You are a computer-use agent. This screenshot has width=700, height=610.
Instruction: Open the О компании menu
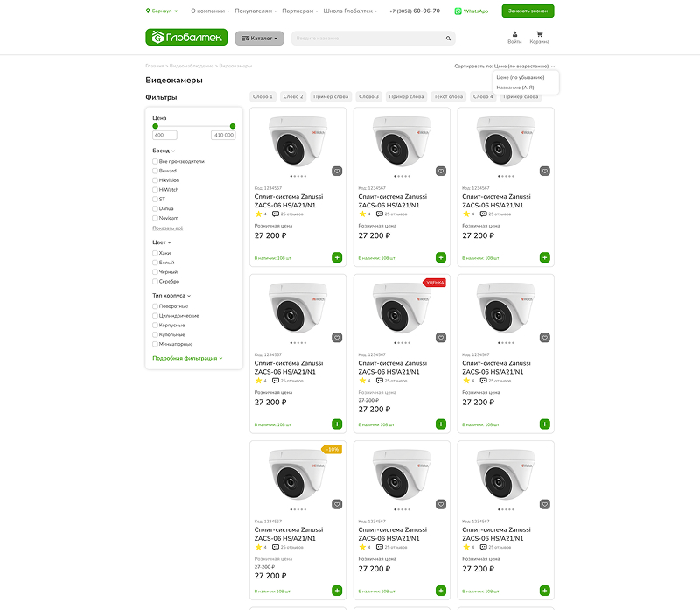pos(210,11)
